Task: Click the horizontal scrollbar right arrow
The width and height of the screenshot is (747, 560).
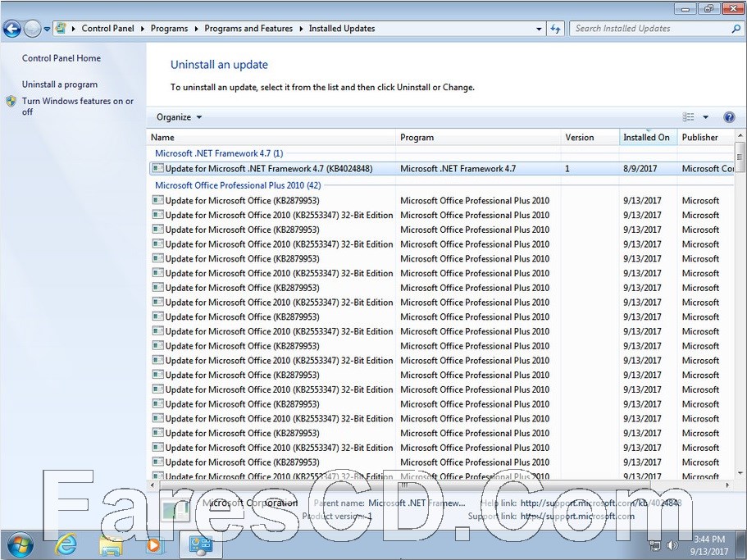Action: coord(728,485)
